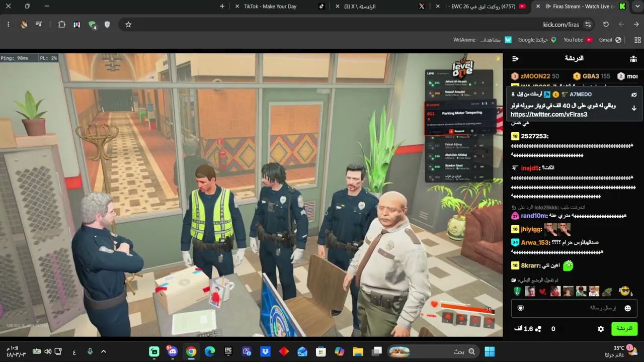Image resolution: width=644 pixels, height=362 pixels.
Task: Click username jhiyigg in chat
Action: point(531,229)
